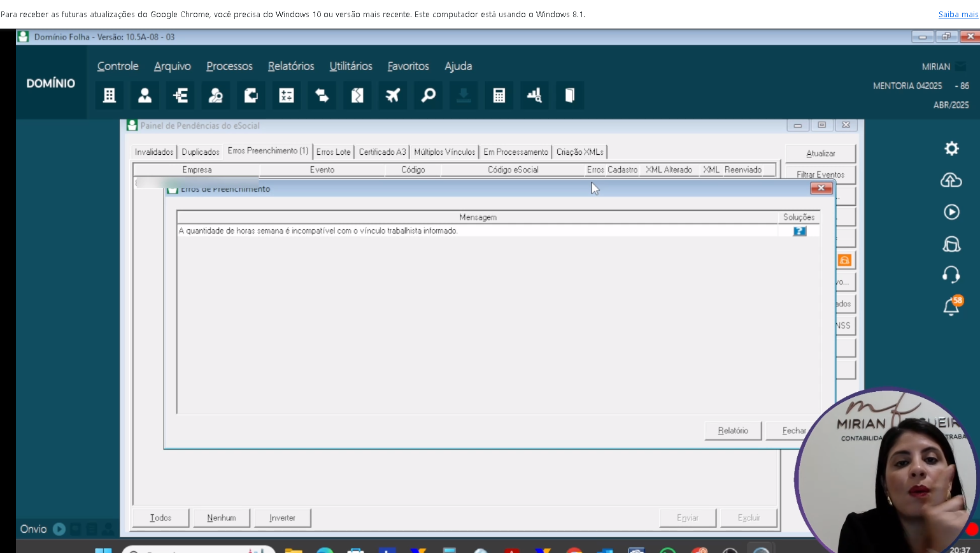Click the Inverter button

pyautogui.click(x=283, y=518)
